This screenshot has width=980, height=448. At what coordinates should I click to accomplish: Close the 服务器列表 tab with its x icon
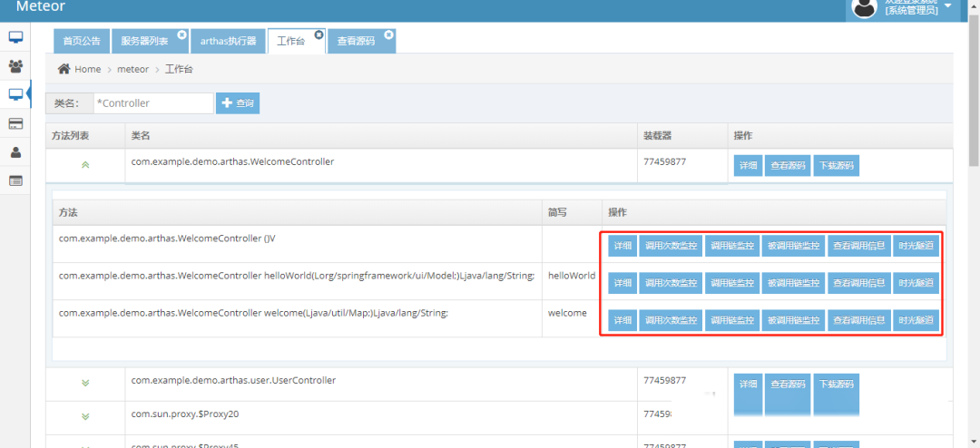(x=181, y=34)
